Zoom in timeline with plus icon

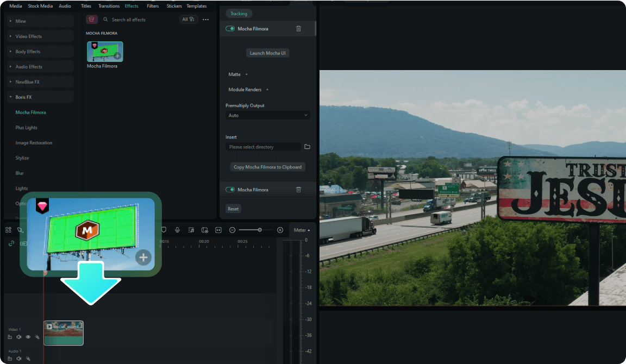pyautogui.click(x=280, y=230)
